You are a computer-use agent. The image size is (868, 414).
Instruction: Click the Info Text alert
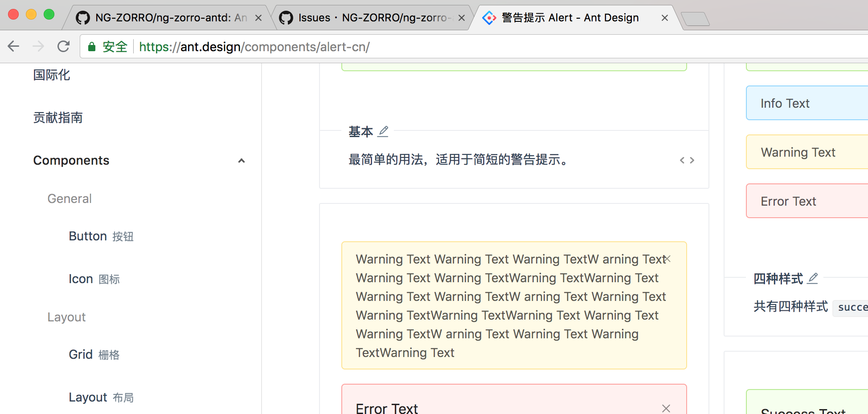point(807,103)
